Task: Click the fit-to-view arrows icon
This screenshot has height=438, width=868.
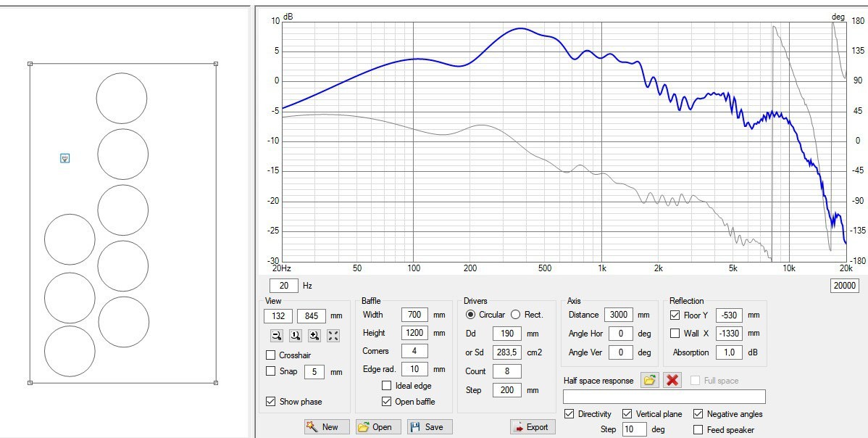Action: click(333, 335)
